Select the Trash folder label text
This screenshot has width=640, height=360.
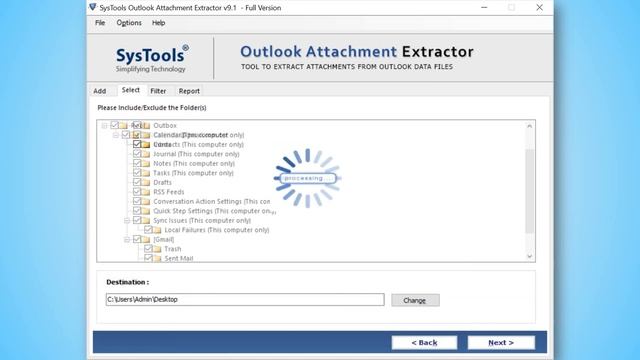(173, 249)
